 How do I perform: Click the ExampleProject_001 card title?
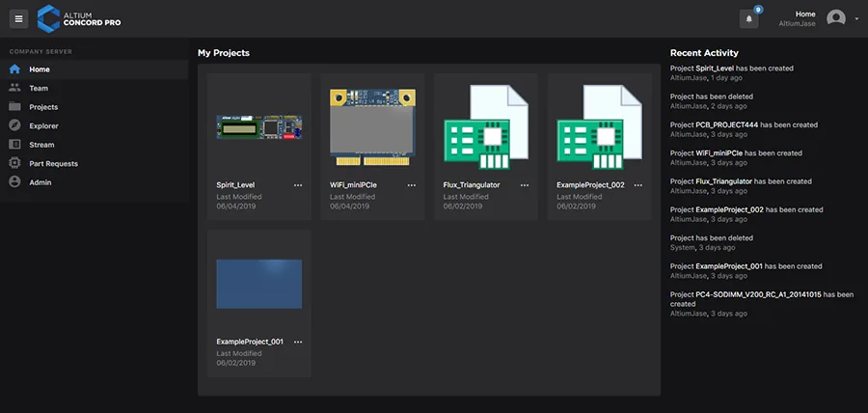pos(250,342)
